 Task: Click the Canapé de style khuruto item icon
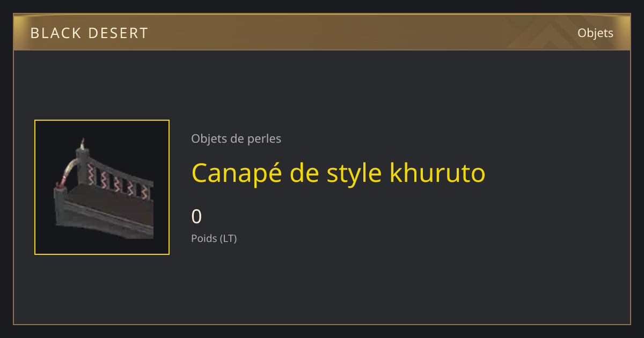(102, 187)
